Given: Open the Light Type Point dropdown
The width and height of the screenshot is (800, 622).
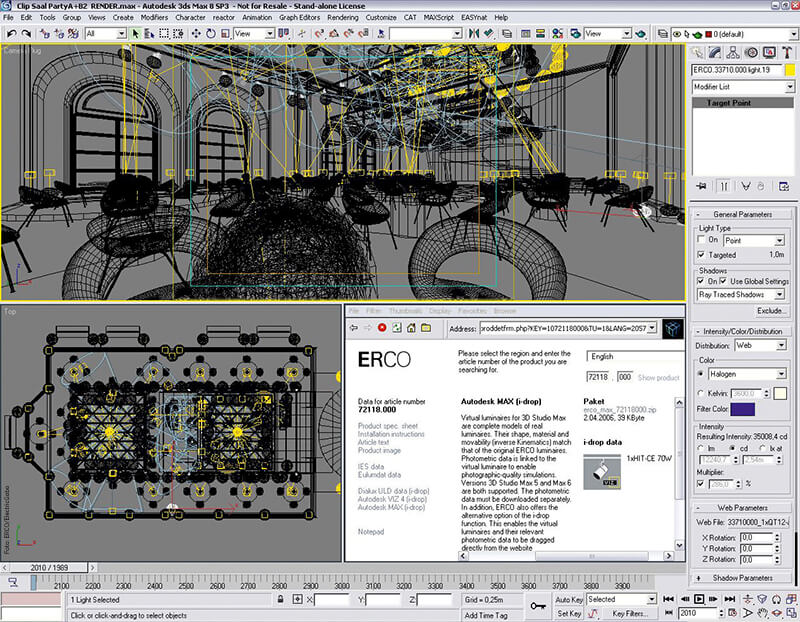Looking at the screenshot, I should 754,240.
